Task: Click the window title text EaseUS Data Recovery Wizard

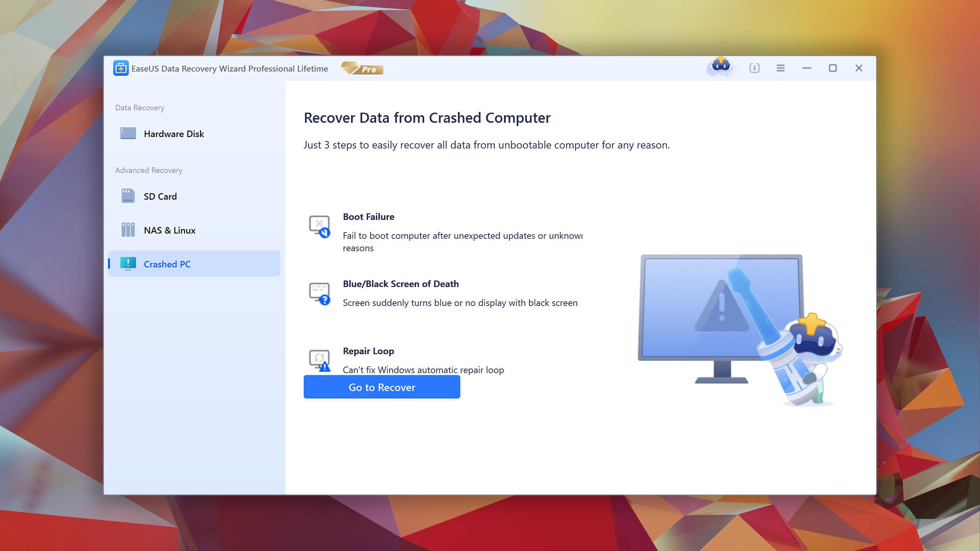Action: coord(229,69)
